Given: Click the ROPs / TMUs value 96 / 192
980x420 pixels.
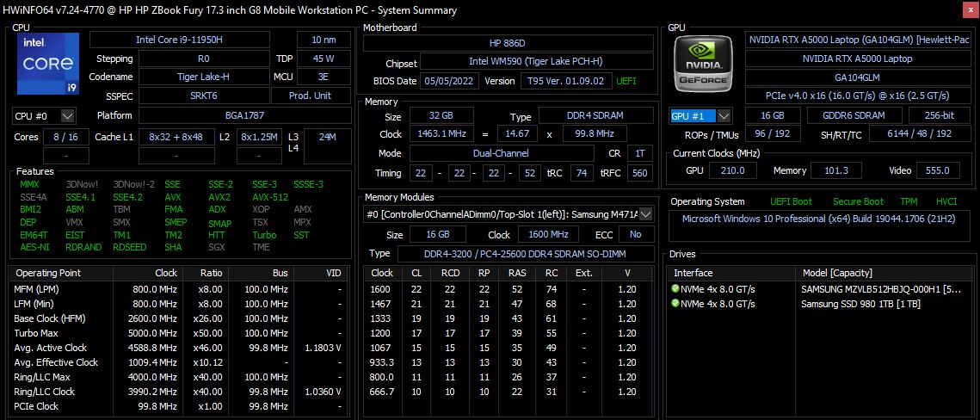Looking at the screenshot, I should point(773,134).
